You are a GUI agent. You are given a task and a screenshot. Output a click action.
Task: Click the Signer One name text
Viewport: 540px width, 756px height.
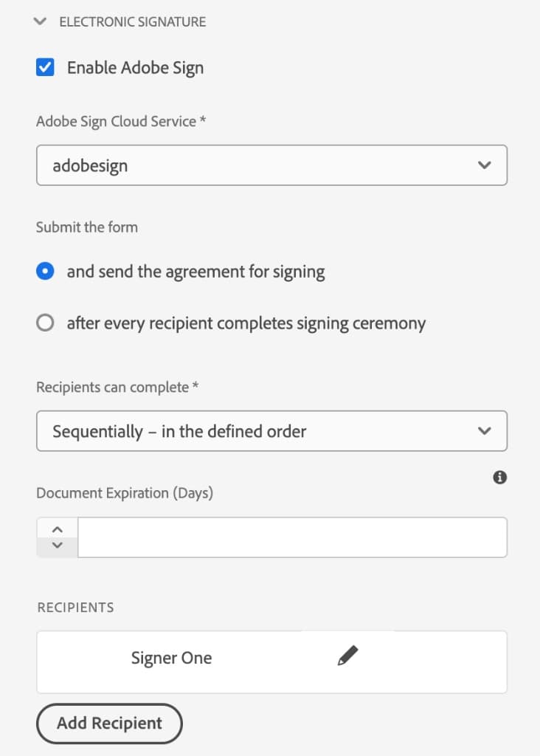(171, 658)
